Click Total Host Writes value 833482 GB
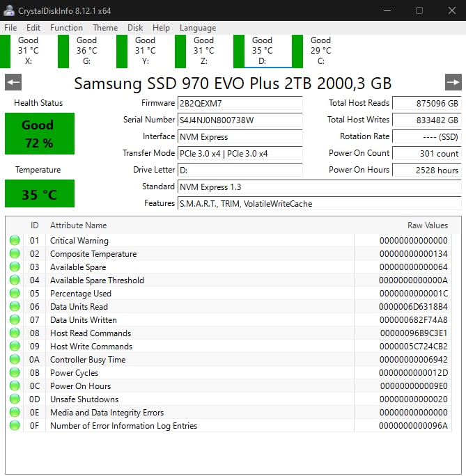 tap(427, 120)
